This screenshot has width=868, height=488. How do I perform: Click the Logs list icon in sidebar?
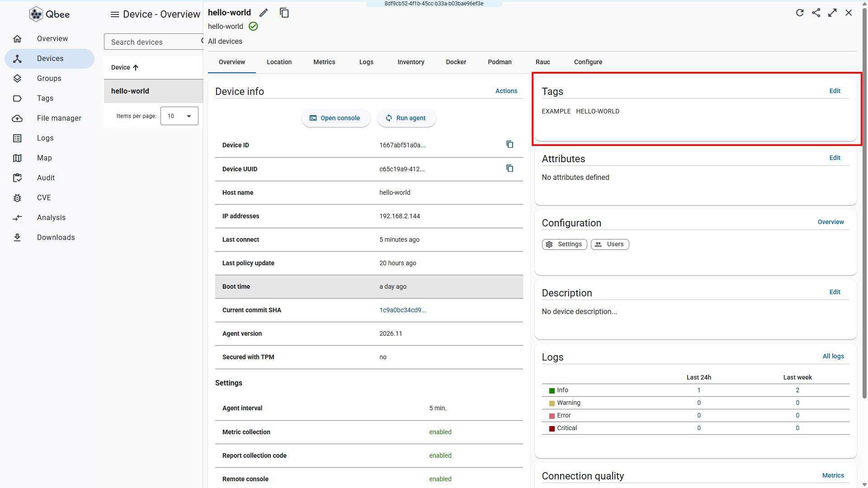[17, 138]
